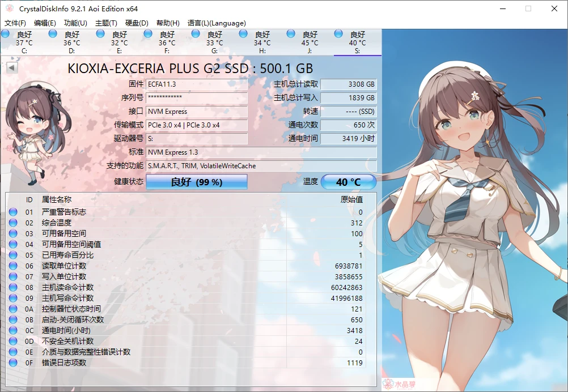The width and height of the screenshot is (568, 392).
Task: Click the temperature 40 °C button
Action: 349,182
